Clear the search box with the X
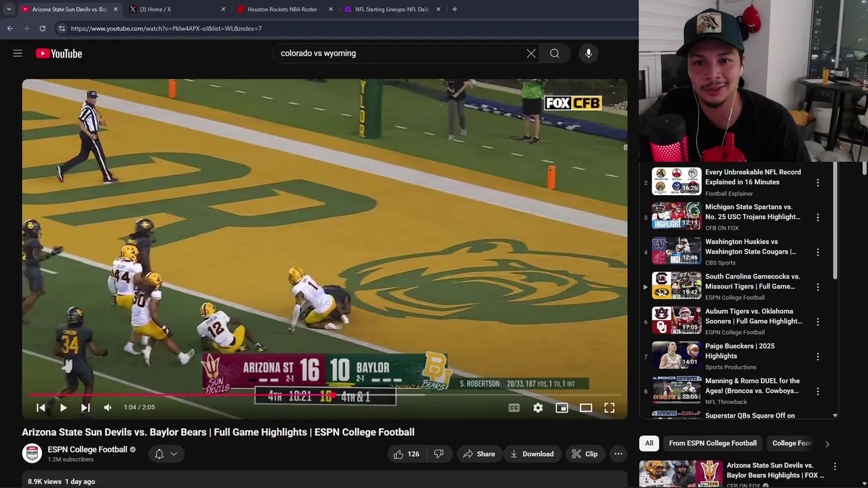Screen dimensions: 868x488 point(531,54)
